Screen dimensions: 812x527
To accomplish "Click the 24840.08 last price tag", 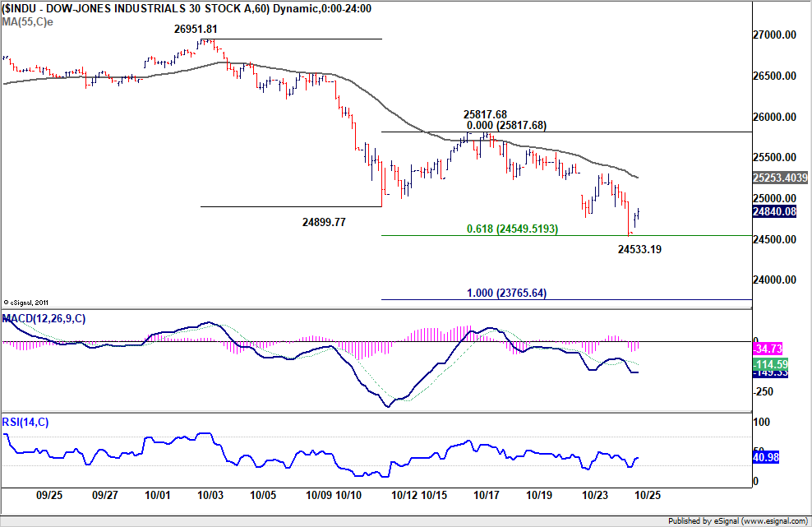I will [774, 211].
